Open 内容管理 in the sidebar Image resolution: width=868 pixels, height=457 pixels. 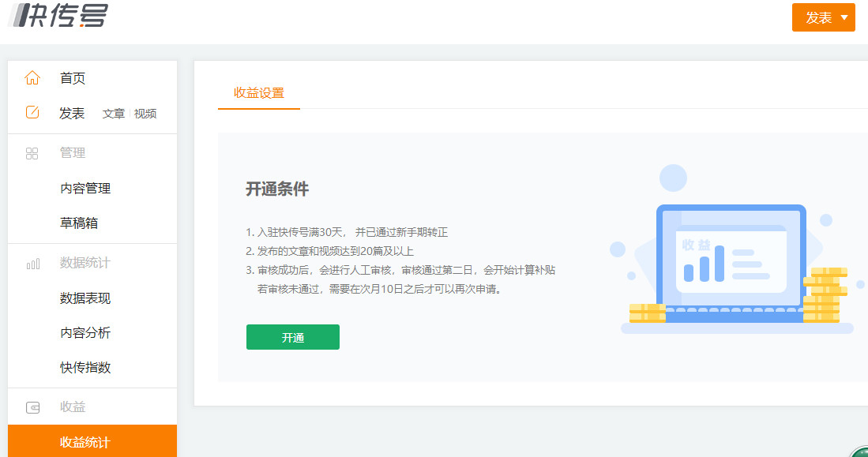click(85, 188)
